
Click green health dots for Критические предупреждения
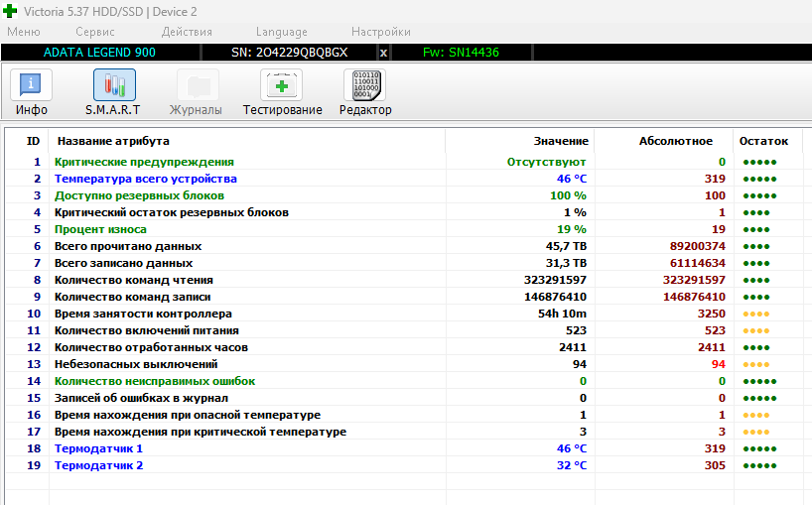759,162
